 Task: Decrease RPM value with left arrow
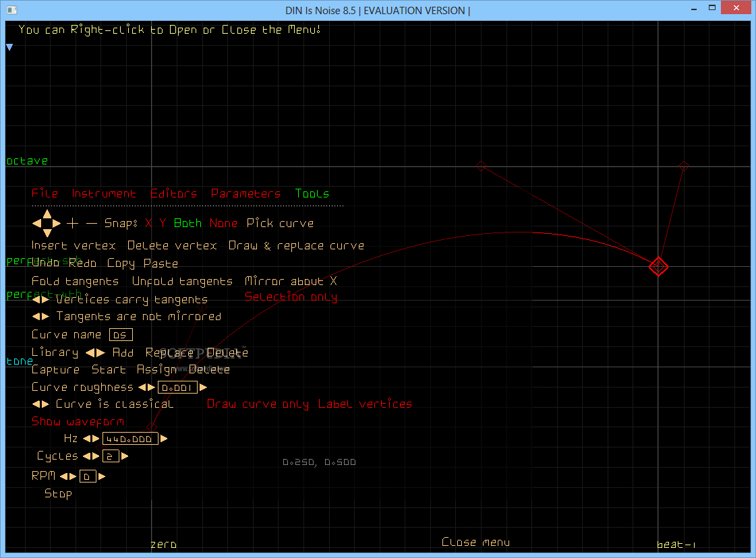63,476
